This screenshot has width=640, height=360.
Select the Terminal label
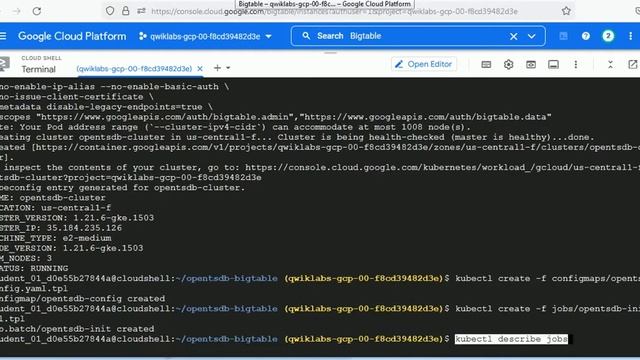tap(38, 69)
